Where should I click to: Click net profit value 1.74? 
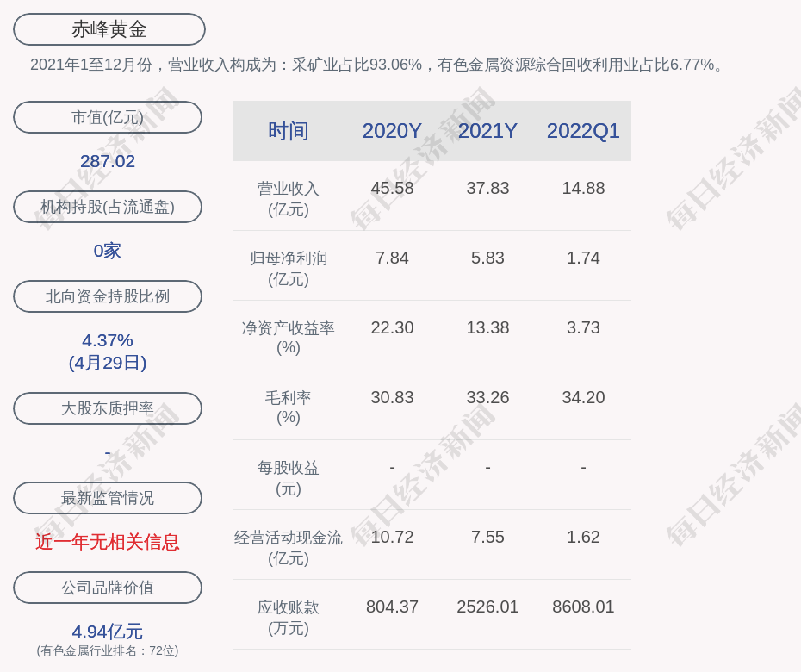click(x=583, y=258)
